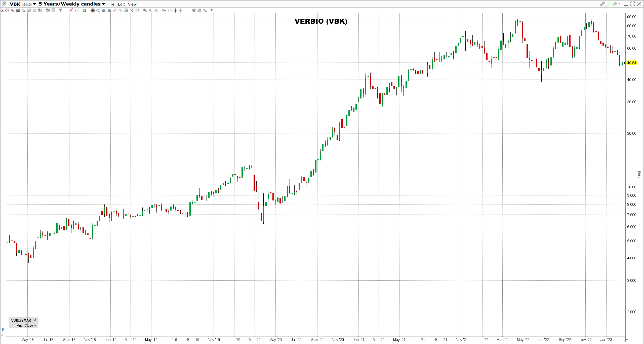Click the vertical Price axis label
This screenshot has width=644, height=344.
click(x=639, y=175)
